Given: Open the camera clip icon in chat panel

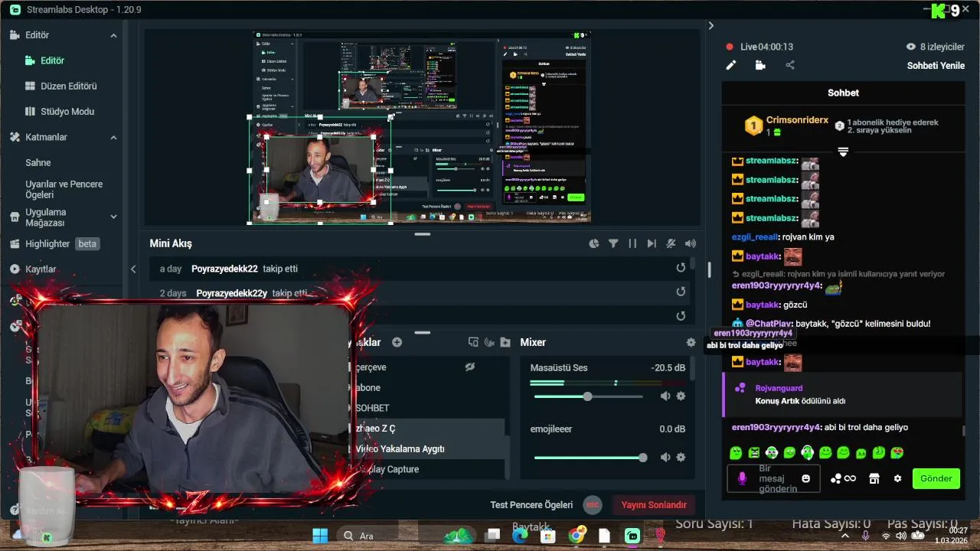Looking at the screenshot, I should (760, 65).
